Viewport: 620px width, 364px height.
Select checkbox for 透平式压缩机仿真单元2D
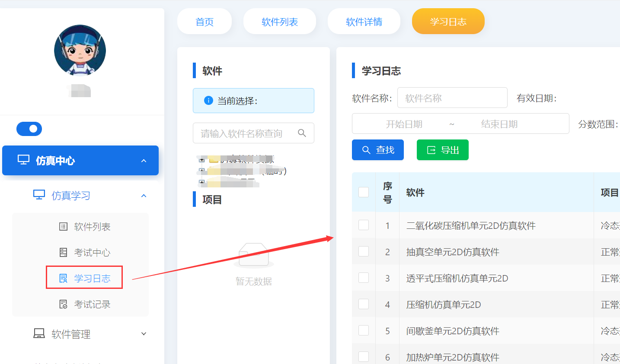(364, 278)
